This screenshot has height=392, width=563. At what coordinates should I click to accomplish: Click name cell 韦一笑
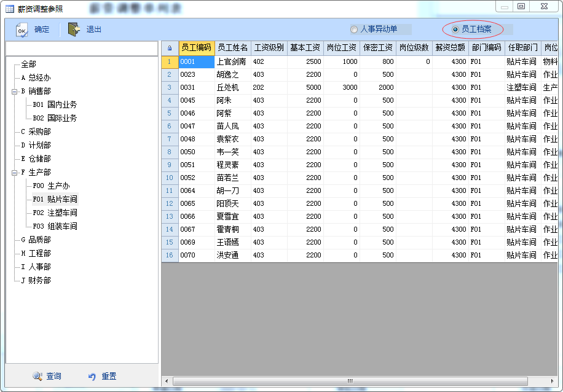[233, 152]
